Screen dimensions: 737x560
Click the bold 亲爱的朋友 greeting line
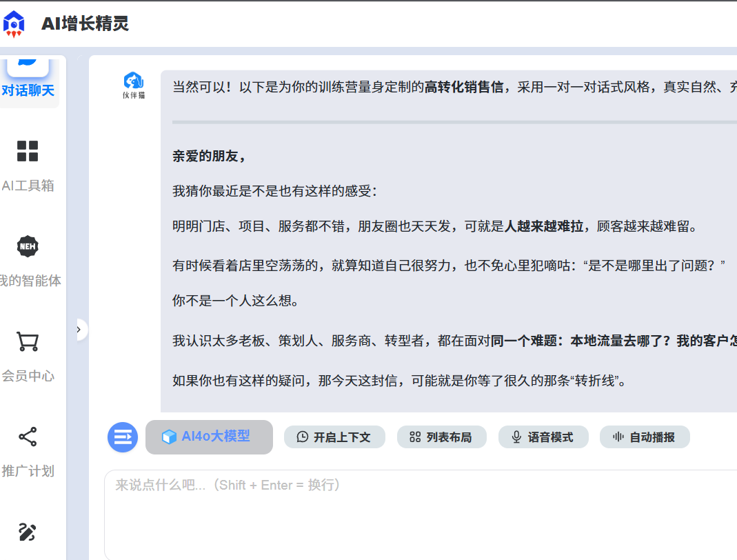point(209,156)
